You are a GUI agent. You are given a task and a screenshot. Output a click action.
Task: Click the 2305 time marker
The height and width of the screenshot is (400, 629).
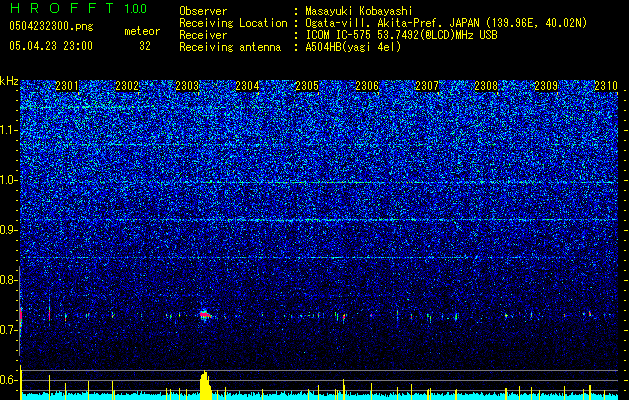click(x=307, y=86)
